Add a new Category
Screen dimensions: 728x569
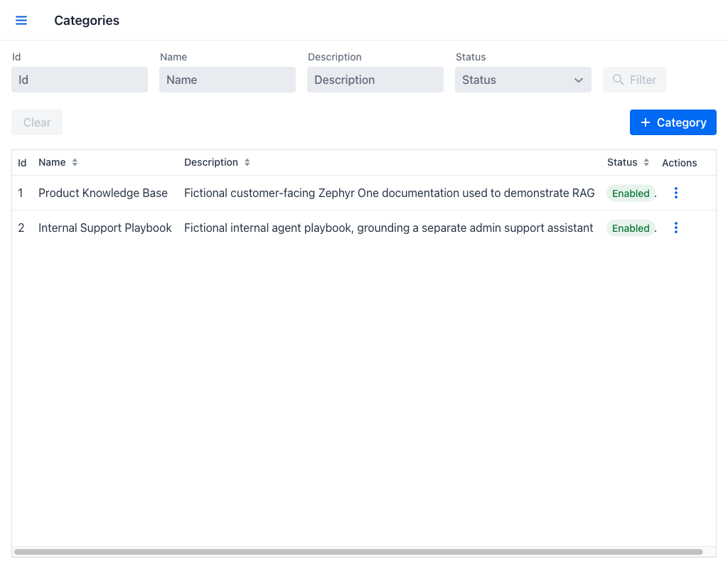(x=673, y=122)
